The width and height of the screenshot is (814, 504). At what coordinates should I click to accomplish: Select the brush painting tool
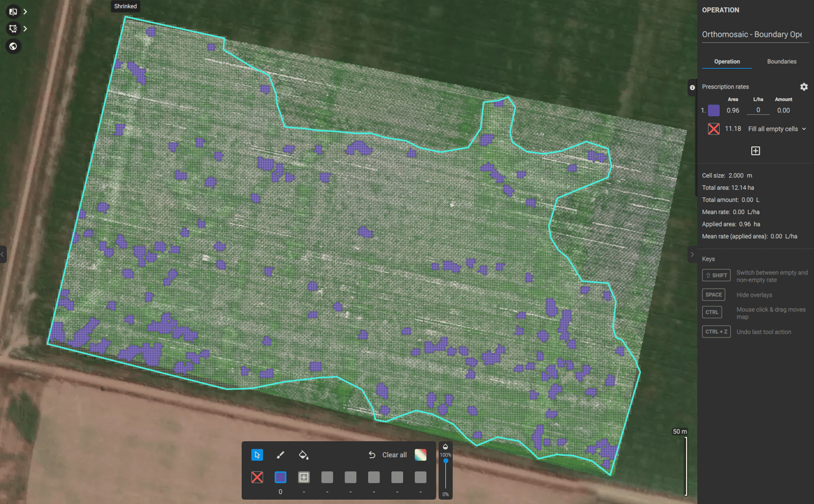[x=280, y=454]
